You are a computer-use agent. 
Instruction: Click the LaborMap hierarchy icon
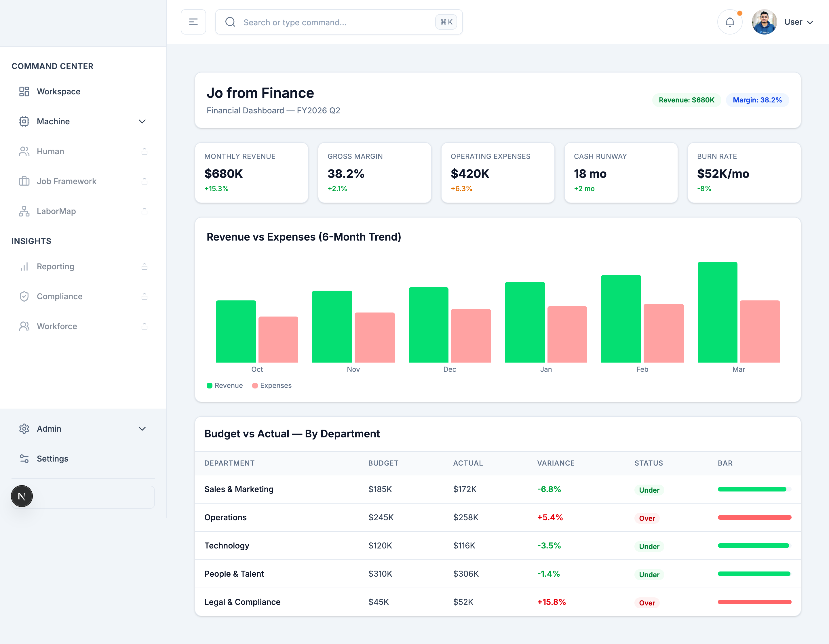[24, 212]
